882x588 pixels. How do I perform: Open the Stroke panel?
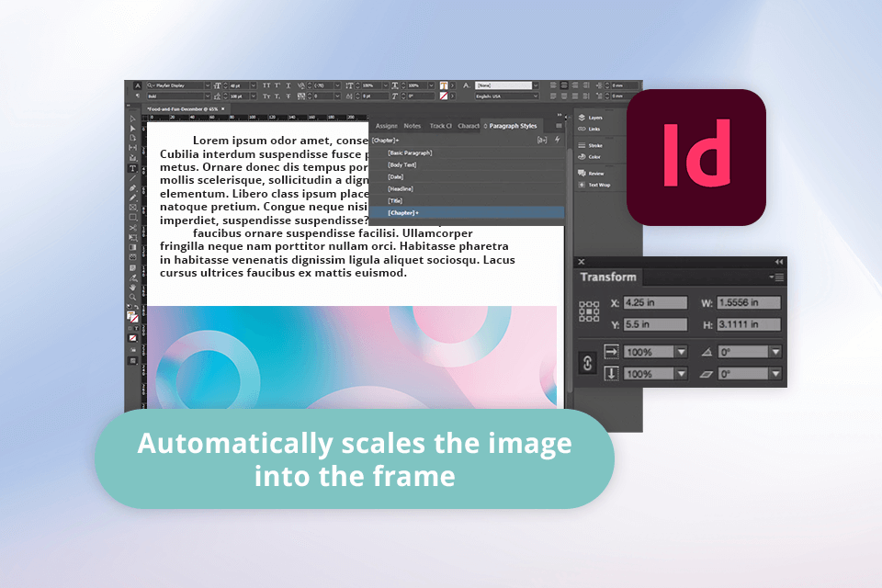pyautogui.click(x=591, y=145)
